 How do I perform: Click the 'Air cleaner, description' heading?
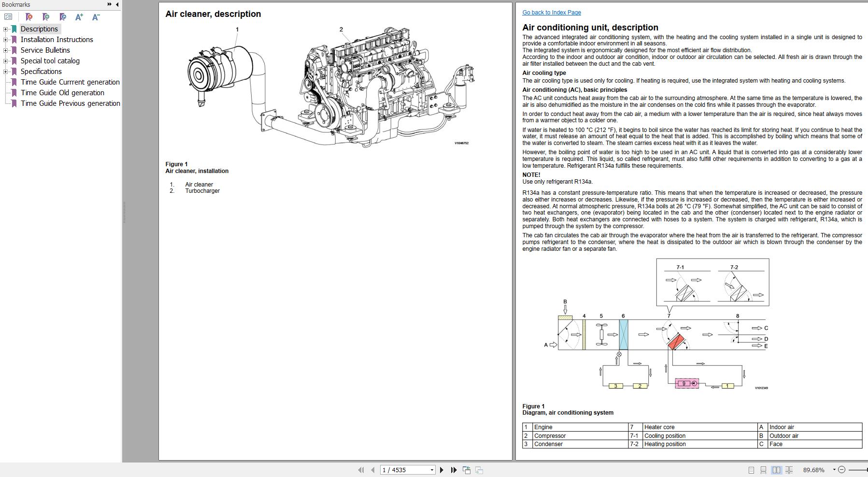[213, 14]
